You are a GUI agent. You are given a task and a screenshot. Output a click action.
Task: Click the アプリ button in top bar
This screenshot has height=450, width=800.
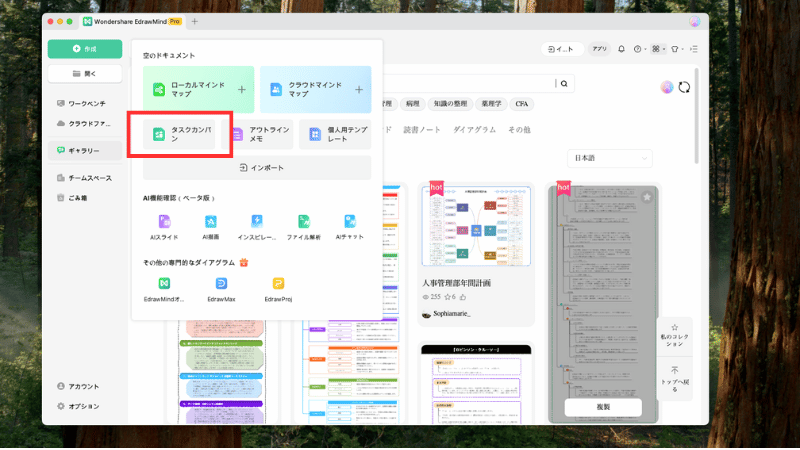click(599, 49)
